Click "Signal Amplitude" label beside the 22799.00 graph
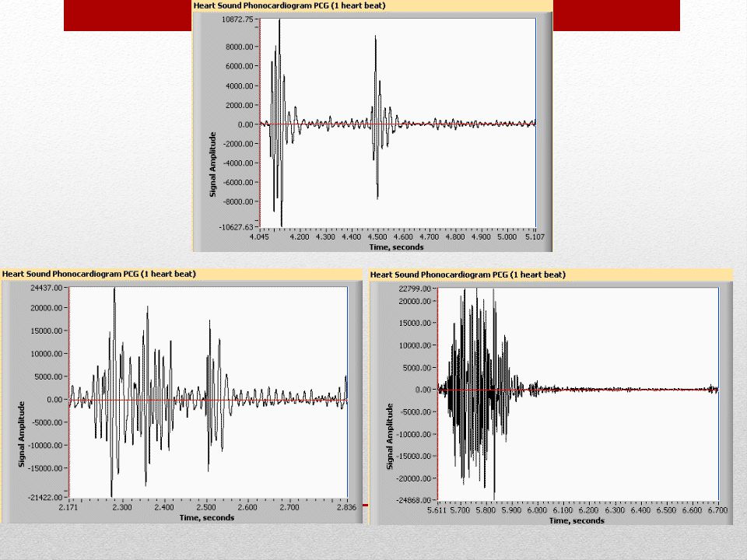This screenshot has width=747, height=560. click(x=390, y=436)
